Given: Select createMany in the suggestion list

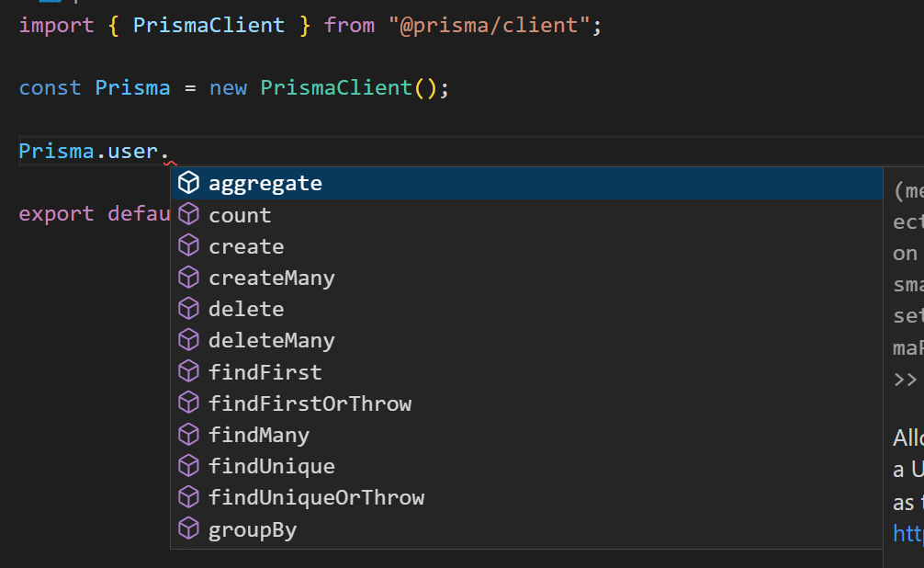Looking at the screenshot, I should point(527,278).
